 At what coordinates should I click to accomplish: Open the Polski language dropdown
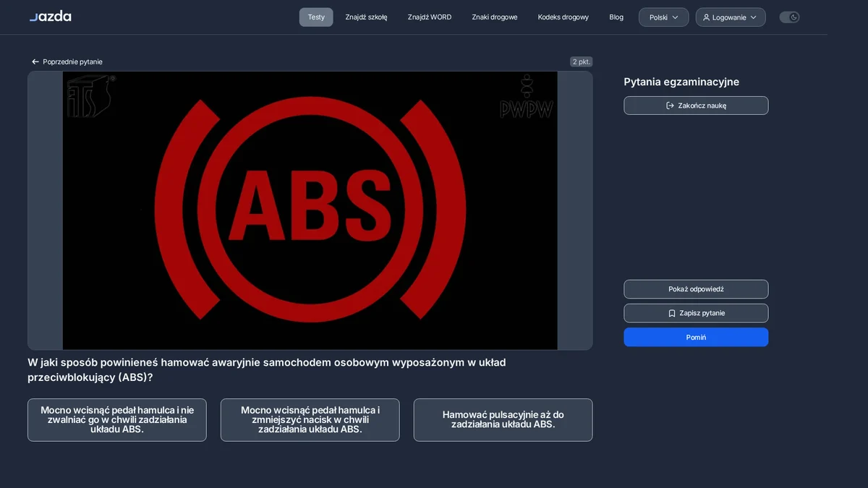coord(663,17)
